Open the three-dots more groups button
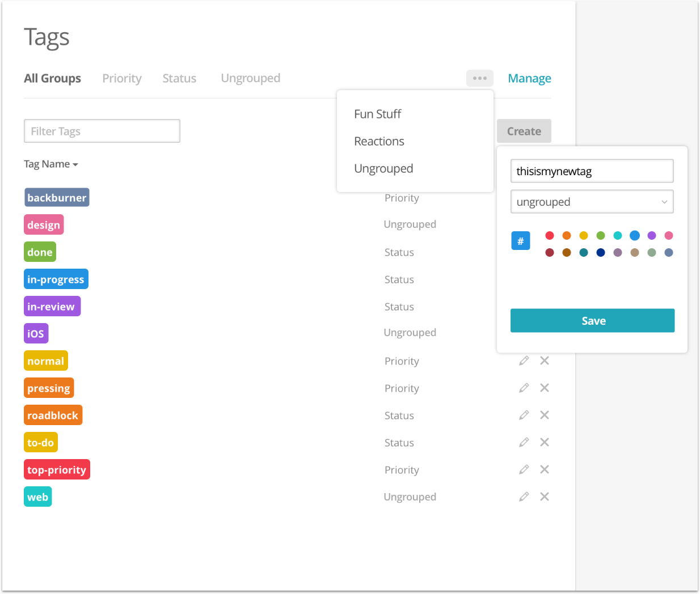 click(x=479, y=78)
